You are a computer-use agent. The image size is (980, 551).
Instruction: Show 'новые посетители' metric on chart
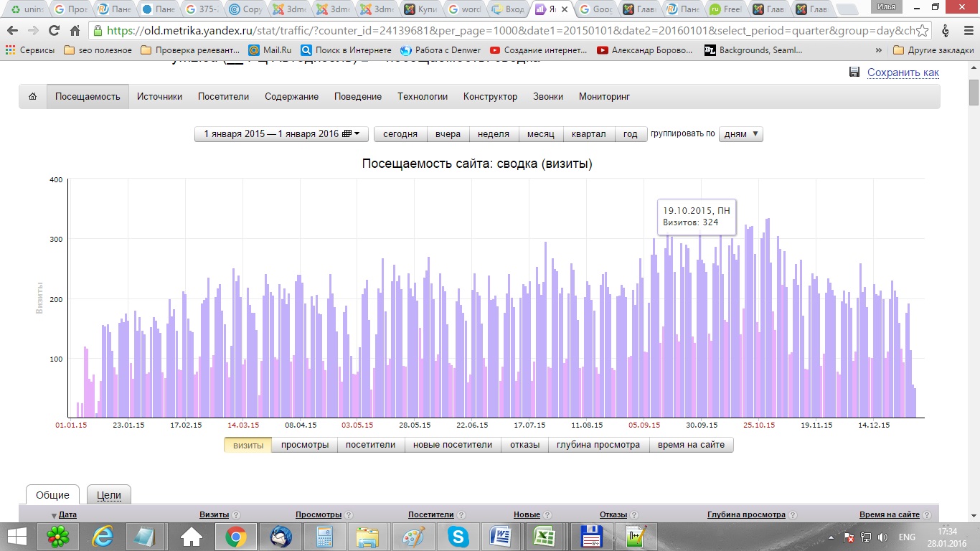click(x=453, y=445)
